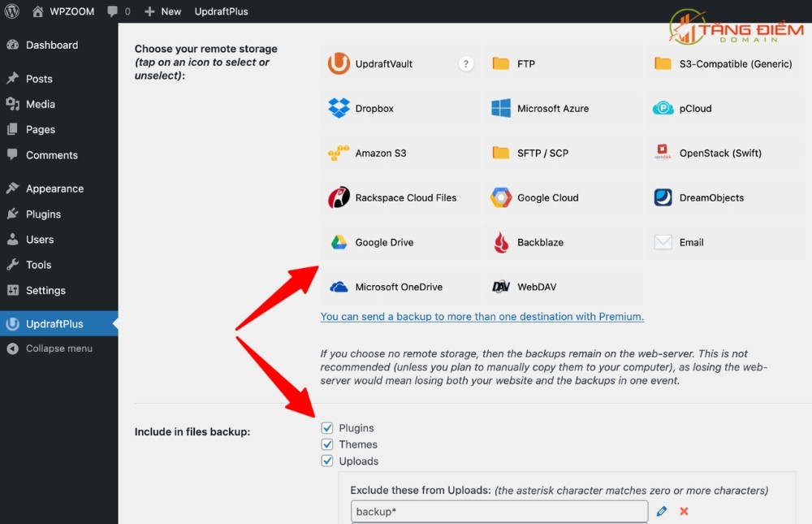This screenshot has height=524, width=812.
Task: Click the Plugins checkbox label
Action: (356, 428)
